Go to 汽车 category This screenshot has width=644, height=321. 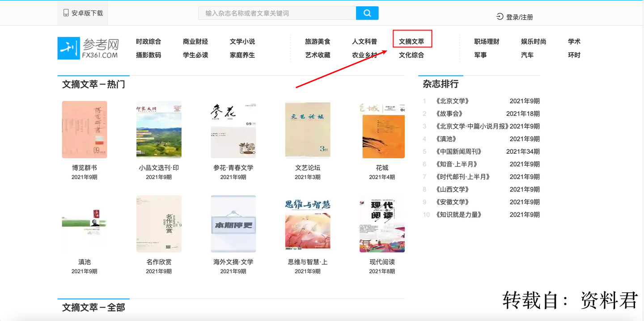[x=527, y=55]
